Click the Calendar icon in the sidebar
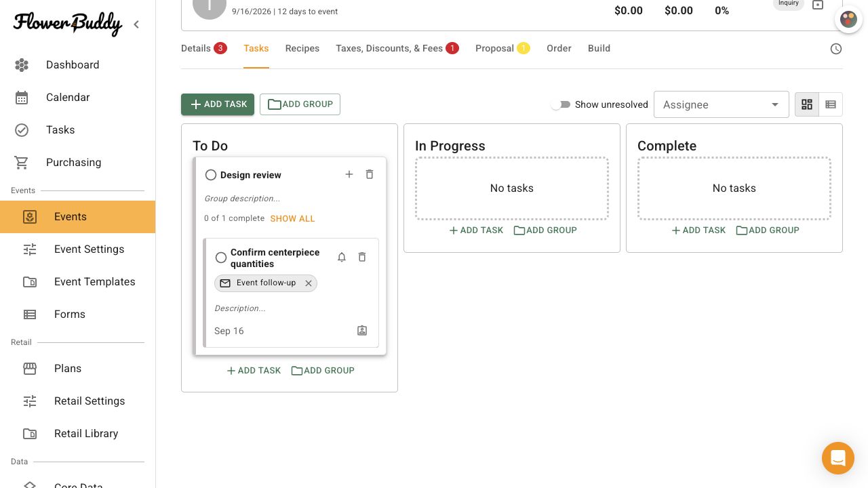This screenshot has width=868, height=488. 22,98
